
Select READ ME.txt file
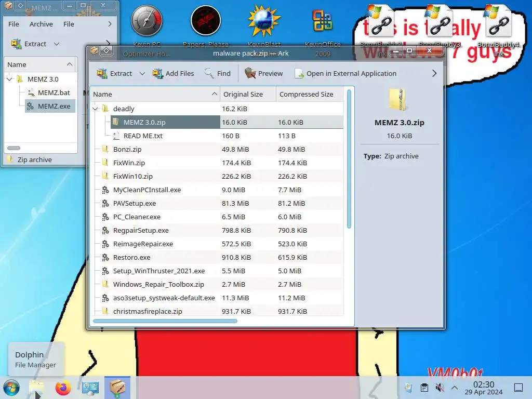(x=143, y=136)
